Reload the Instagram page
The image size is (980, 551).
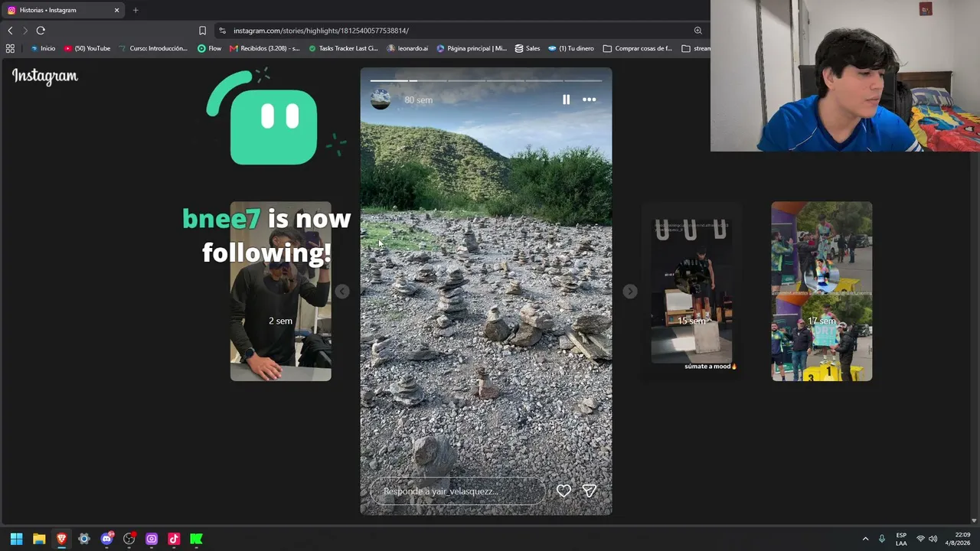41,31
